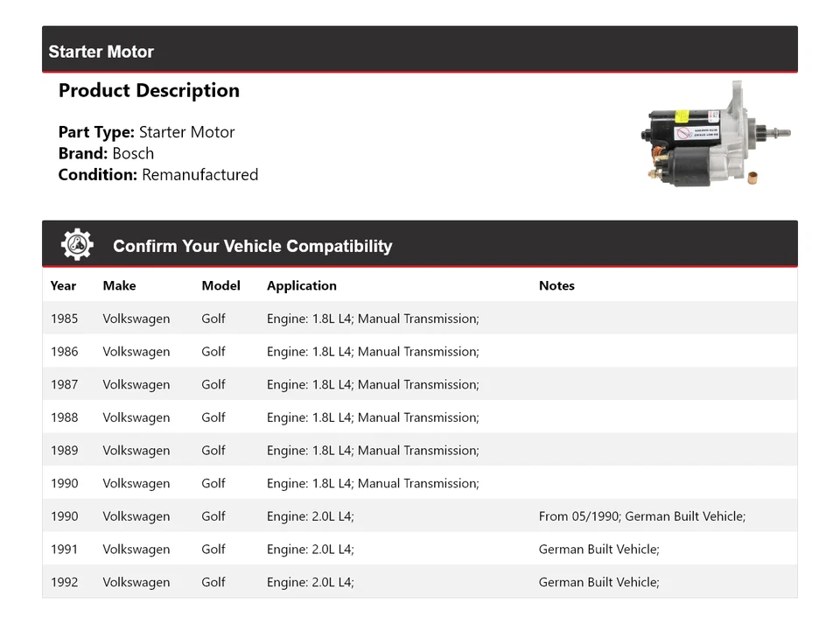The height and width of the screenshot is (624, 840).
Task: Click Golf in the 1991 row
Action: pyautogui.click(x=213, y=549)
